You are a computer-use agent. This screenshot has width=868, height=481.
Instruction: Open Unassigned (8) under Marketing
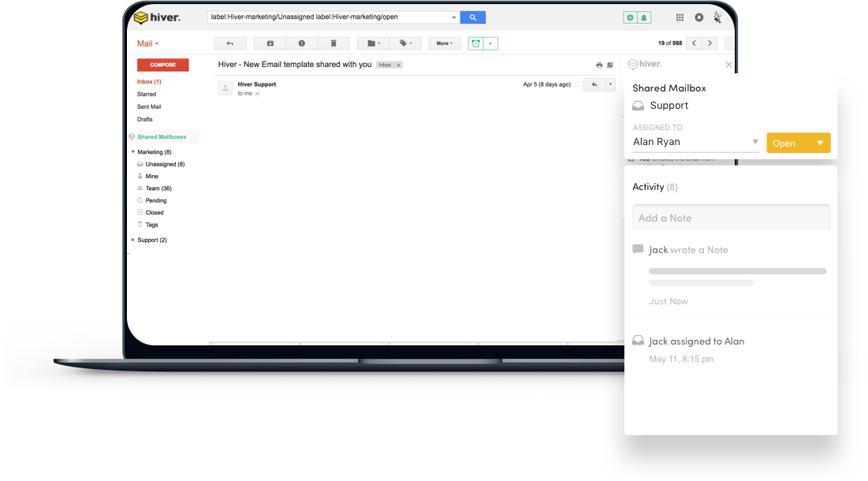click(x=165, y=164)
